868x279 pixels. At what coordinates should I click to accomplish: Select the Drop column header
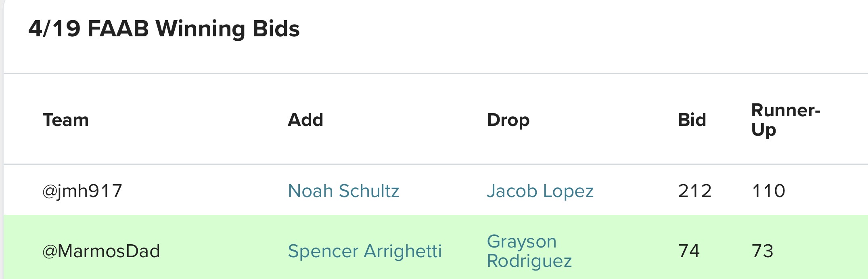pos(508,120)
